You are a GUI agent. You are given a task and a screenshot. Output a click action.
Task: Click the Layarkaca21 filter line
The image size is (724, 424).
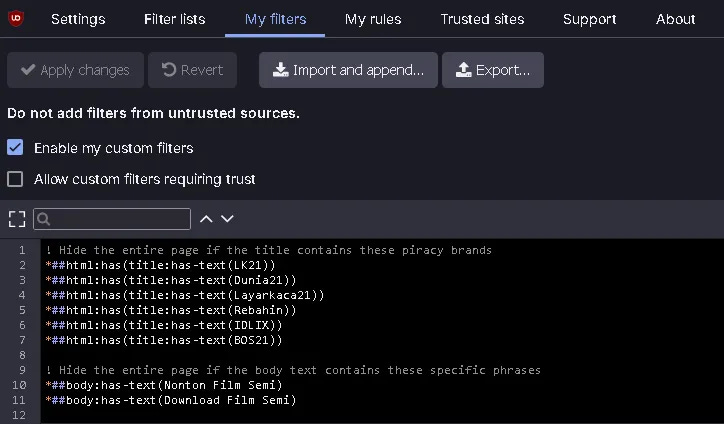pyautogui.click(x=185, y=295)
